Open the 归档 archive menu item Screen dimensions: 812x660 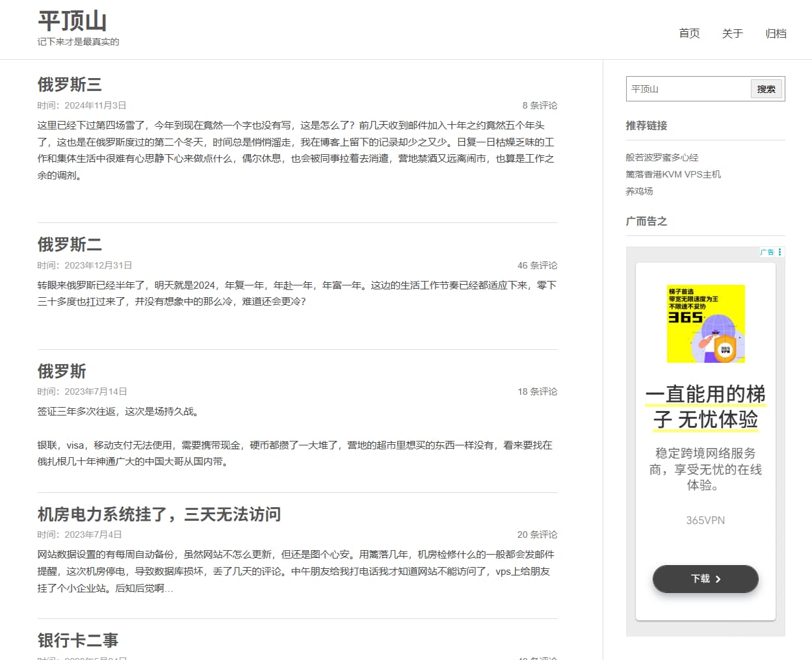[x=776, y=33]
